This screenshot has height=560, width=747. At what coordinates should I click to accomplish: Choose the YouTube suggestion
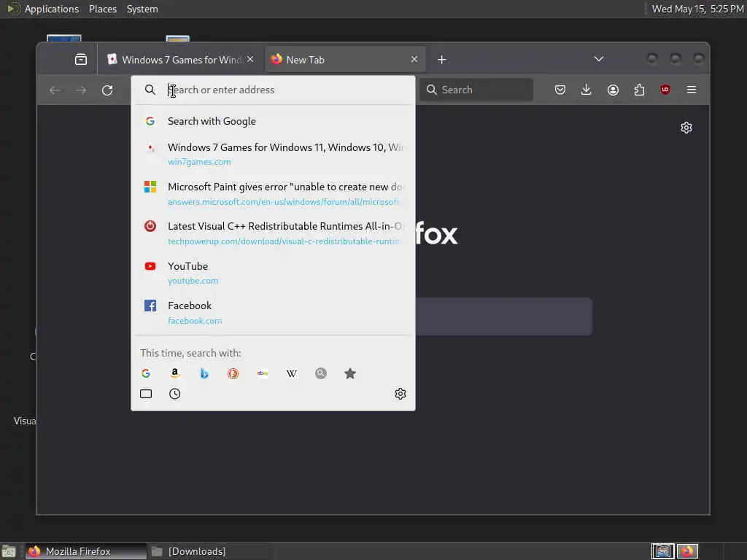[x=273, y=273]
